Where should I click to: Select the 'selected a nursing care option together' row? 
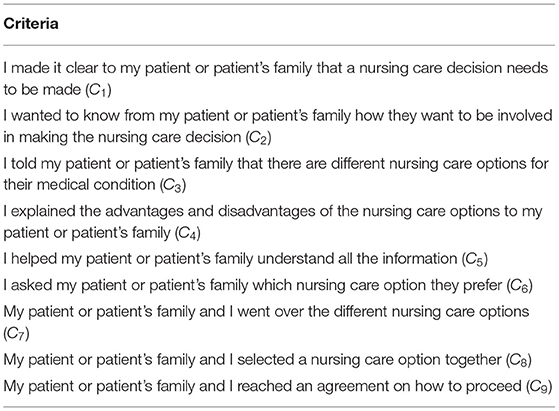pyautogui.click(x=268, y=360)
